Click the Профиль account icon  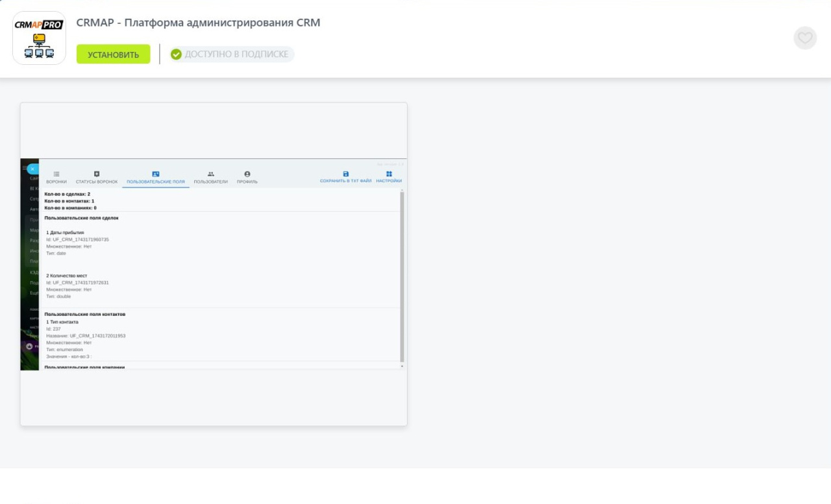pyautogui.click(x=247, y=174)
